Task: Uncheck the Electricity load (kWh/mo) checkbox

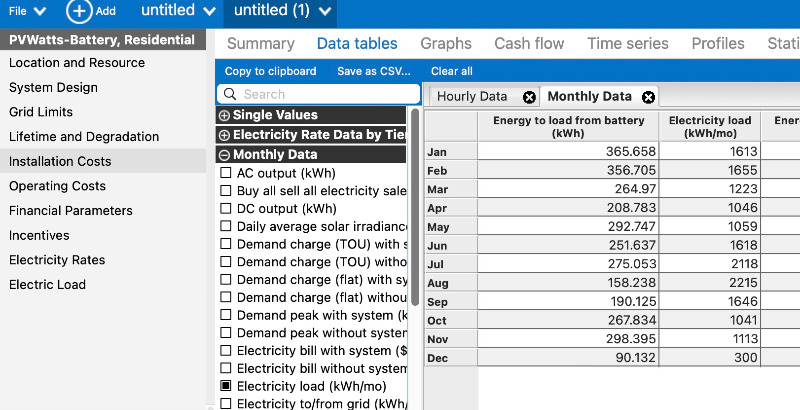Action: pyautogui.click(x=226, y=386)
